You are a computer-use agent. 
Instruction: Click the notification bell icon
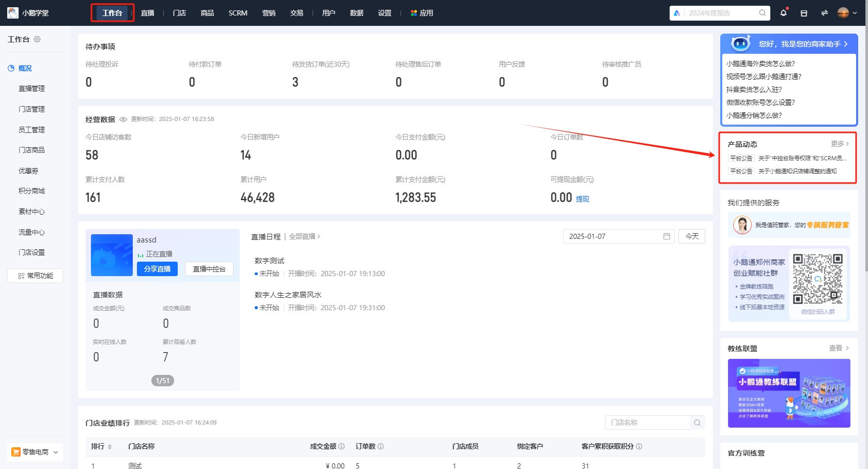pyautogui.click(x=783, y=13)
